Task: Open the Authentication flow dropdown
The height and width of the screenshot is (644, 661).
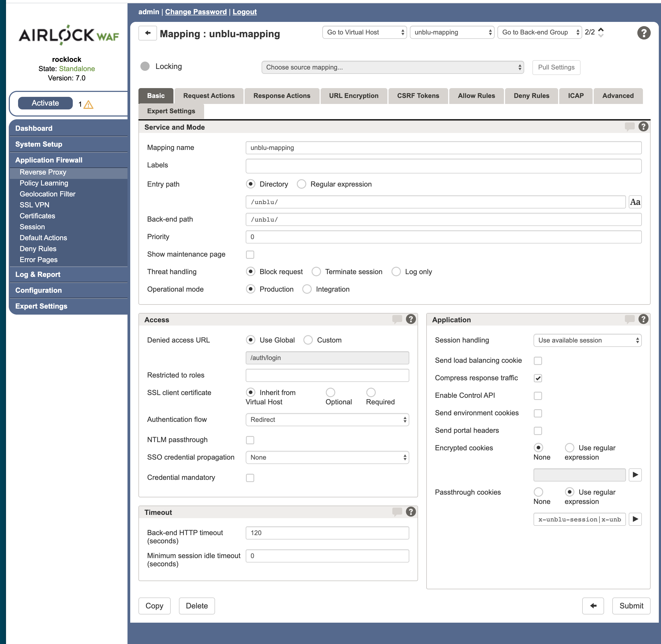Action: coord(327,419)
